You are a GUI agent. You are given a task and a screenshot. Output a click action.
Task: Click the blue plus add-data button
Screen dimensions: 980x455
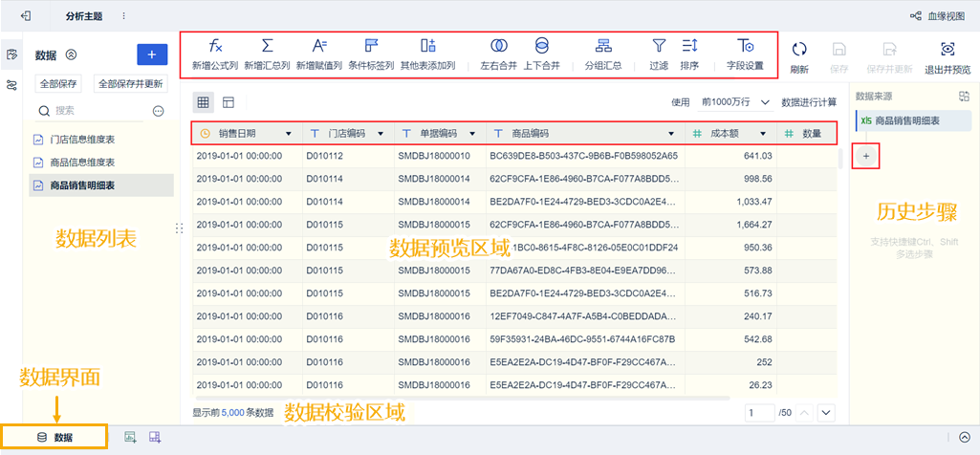(x=152, y=55)
